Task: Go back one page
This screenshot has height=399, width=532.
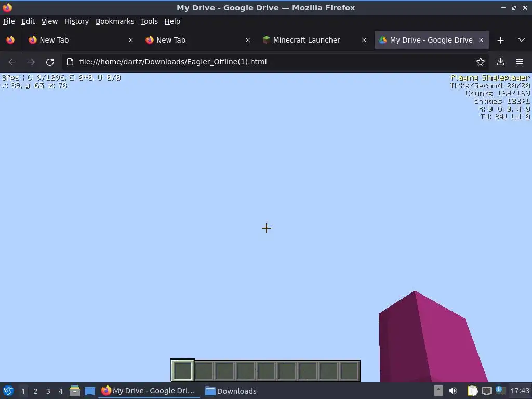Action: (12, 62)
